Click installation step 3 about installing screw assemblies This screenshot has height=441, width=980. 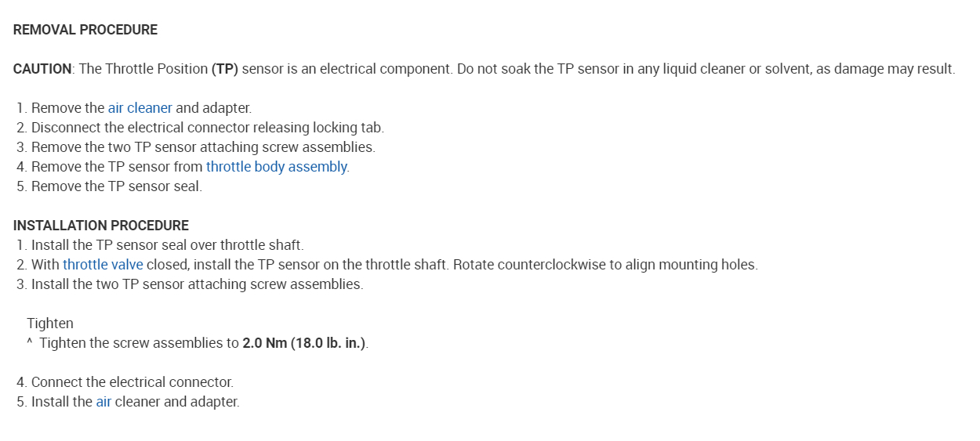click(x=197, y=284)
